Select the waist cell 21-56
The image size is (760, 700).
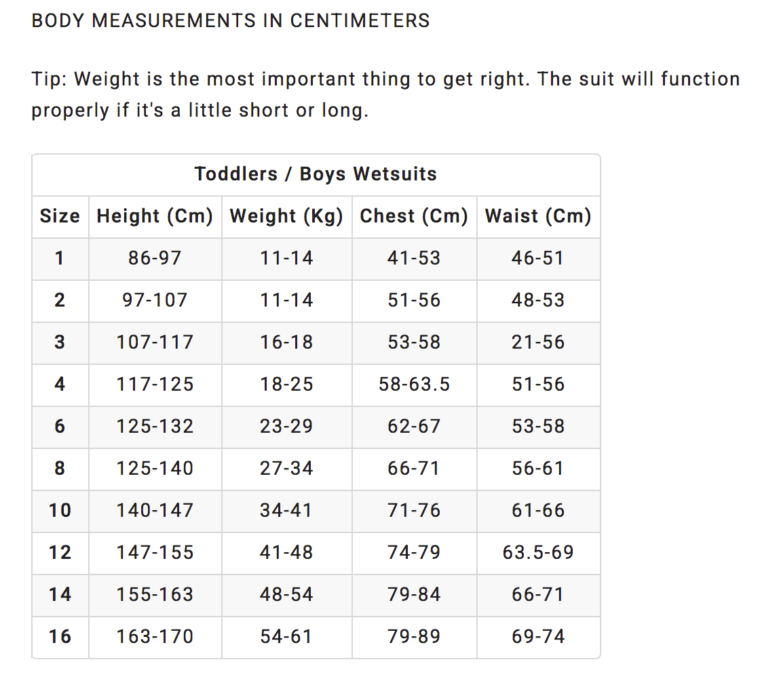[538, 343]
